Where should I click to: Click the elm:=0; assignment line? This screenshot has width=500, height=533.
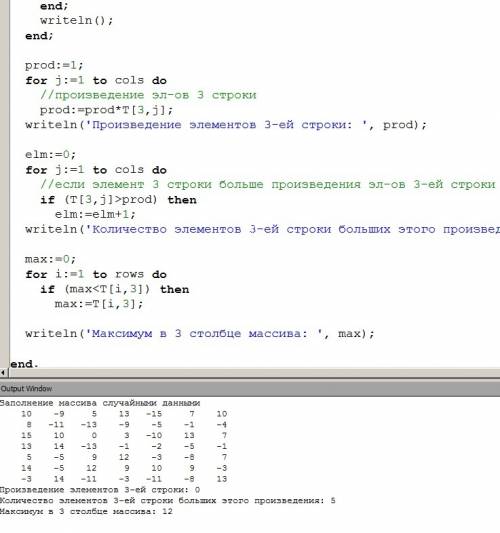coord(50,155)
